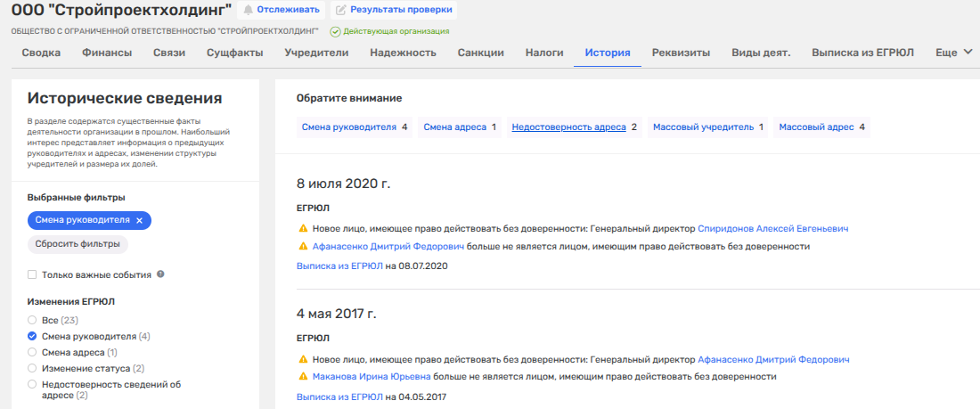Click the ООО "Стройпроектхолдинг" company title
Viewport: 980px width, 409px height.
tap(121, 10)
